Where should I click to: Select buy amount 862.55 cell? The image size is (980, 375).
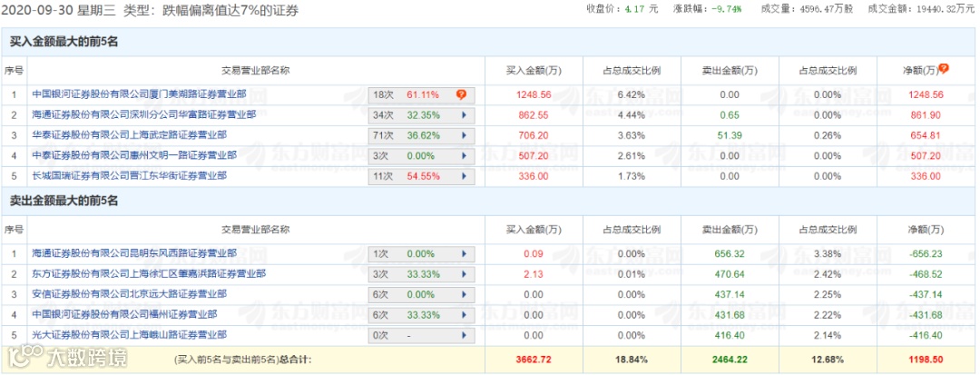click(534, 115)
